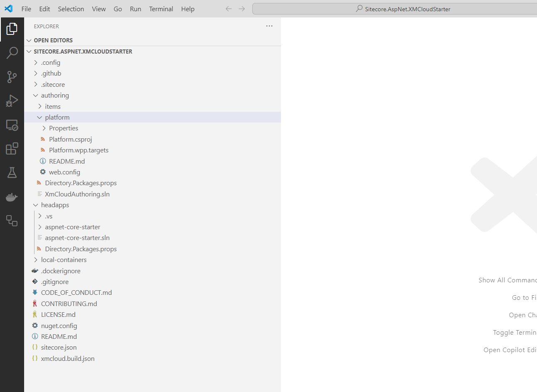Viewport: 537px width, 392px height.
Task: Open Explorer's more actions ellipsis menu
Action: 269,26
